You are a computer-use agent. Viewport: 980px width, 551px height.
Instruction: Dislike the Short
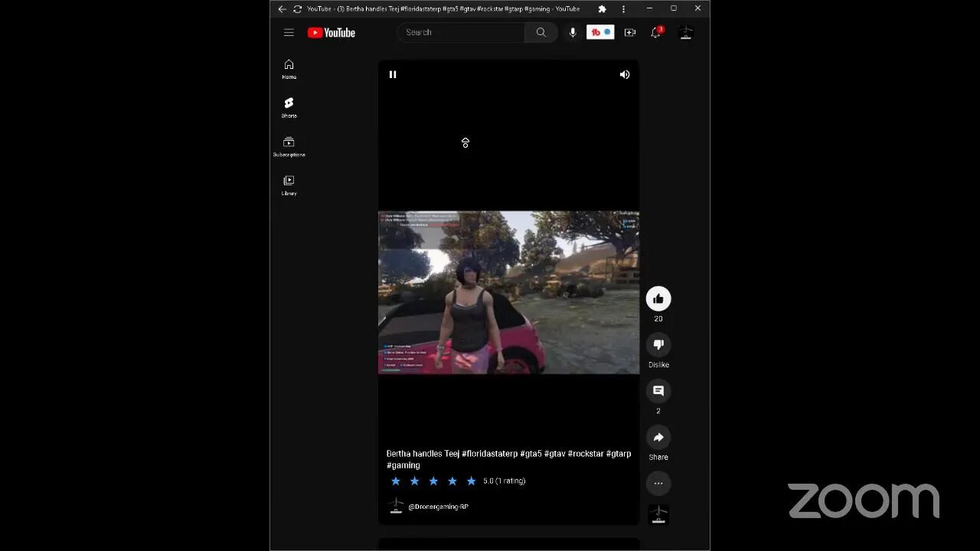point(658,344)
